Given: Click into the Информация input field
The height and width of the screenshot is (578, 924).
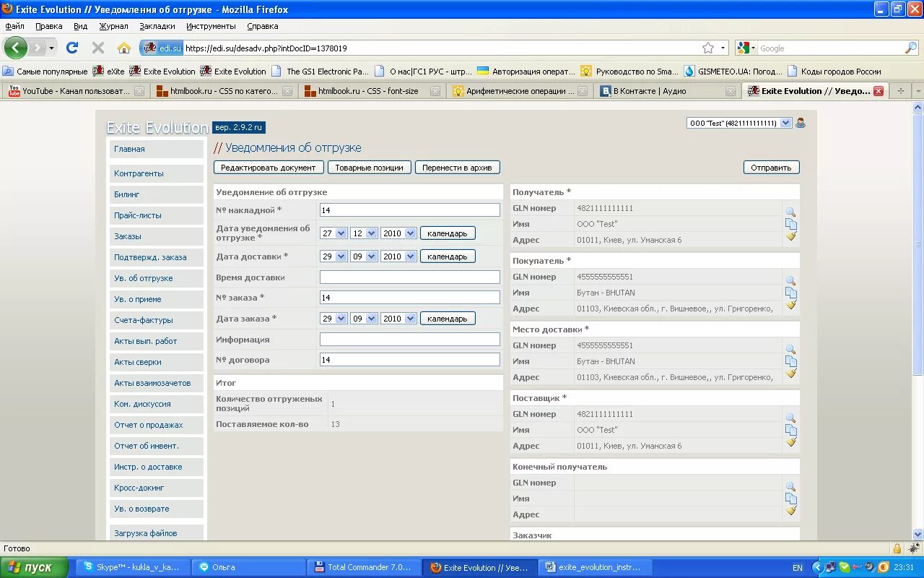Looking at the screenshot, I should [409, 340].
